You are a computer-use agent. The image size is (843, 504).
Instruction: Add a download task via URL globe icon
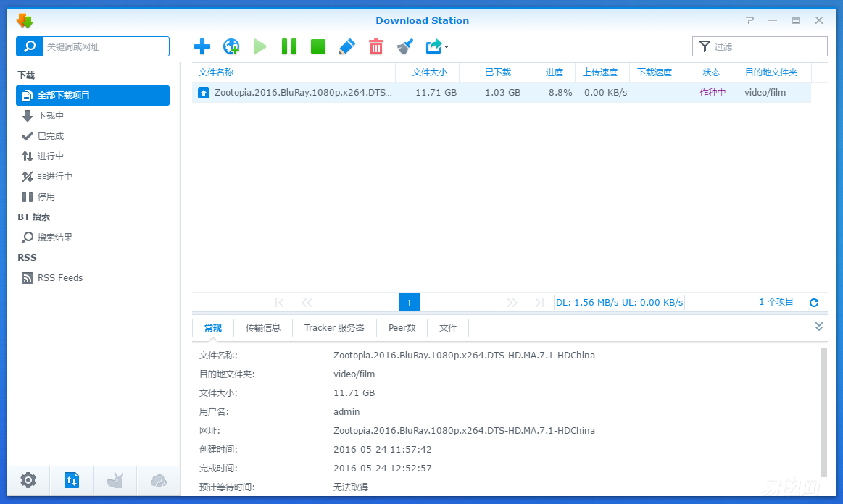tap(231, 47)
